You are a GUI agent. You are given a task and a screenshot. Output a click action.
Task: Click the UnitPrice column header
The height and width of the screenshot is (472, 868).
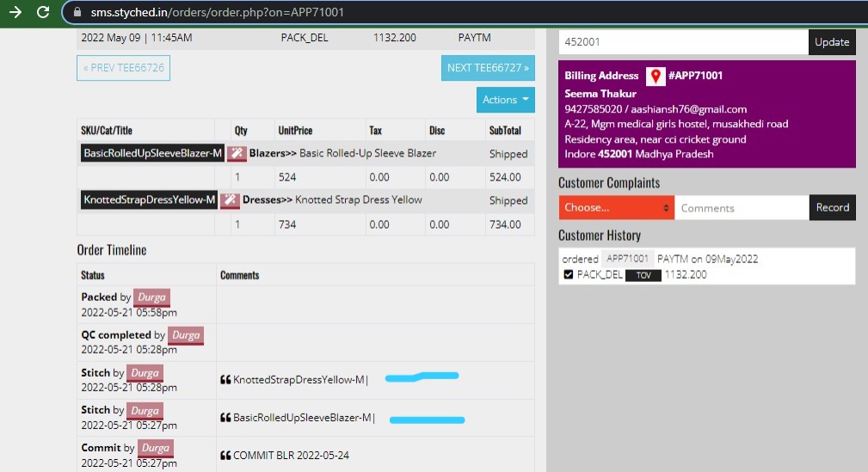[x=295, y=131]
